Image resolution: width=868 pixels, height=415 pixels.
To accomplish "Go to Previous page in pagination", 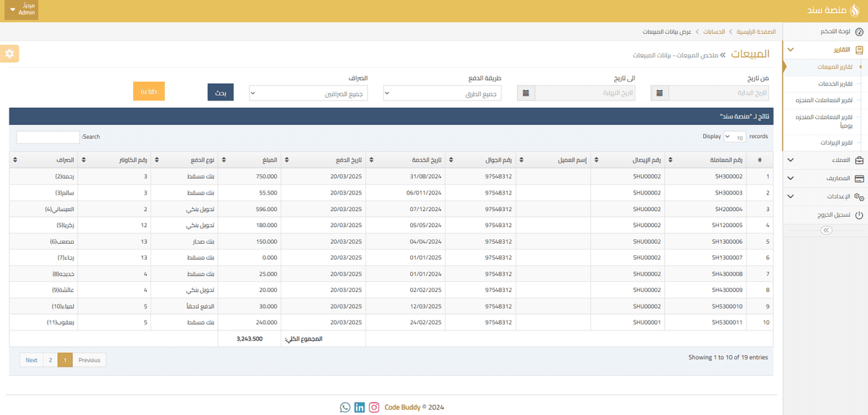I will click(x=90, y=360).
